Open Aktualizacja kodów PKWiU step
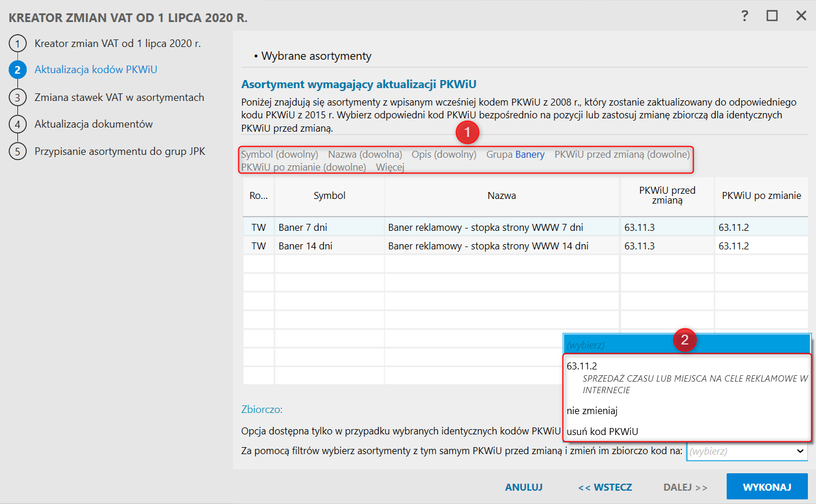 click(x=96, y=70)
